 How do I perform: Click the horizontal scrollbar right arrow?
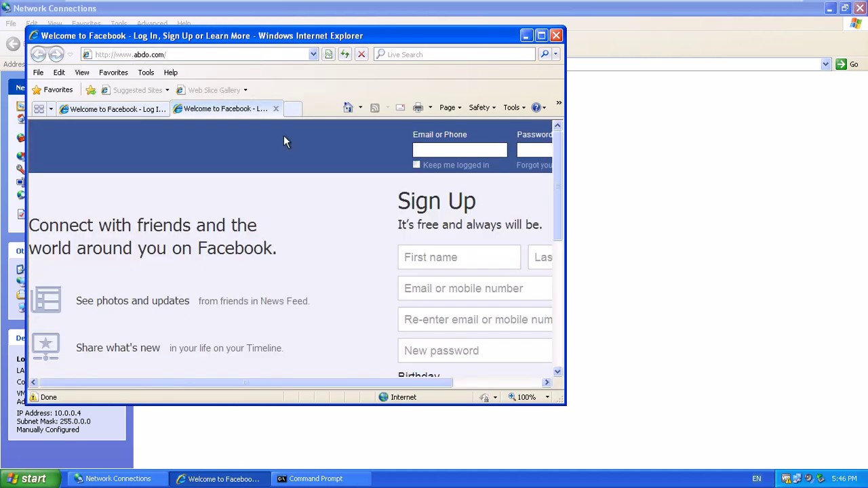[x=547, y=382]
